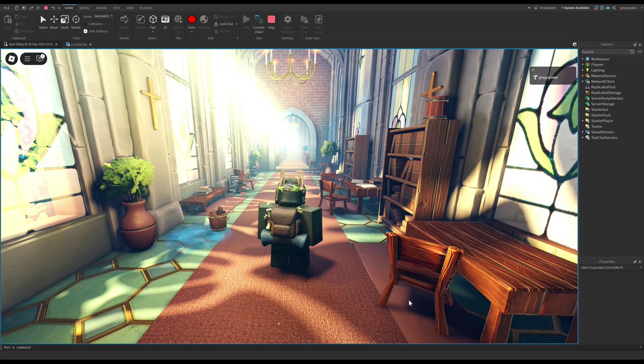This screenshot has height=364, width=644.
Task: Stop the playtest with Stop button
Action: [272, 21]
